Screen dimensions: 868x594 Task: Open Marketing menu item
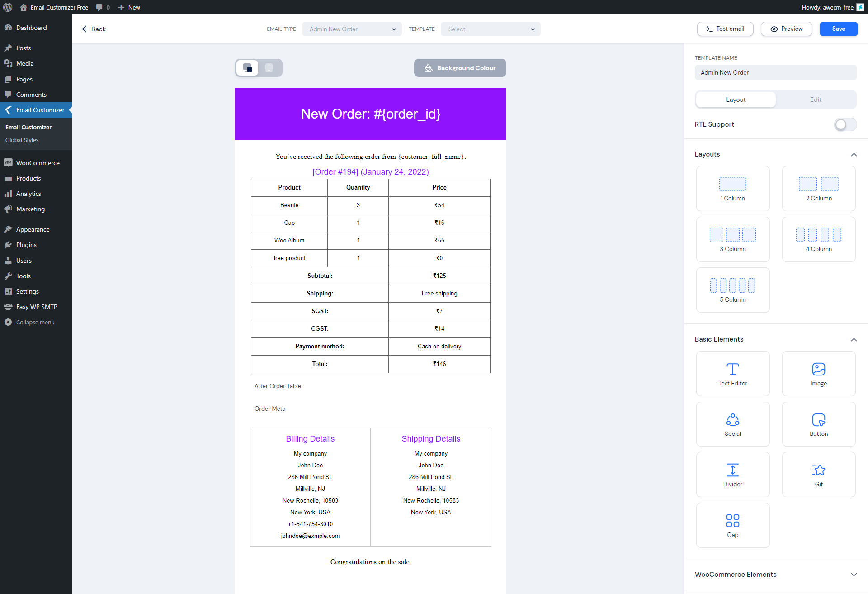tap(36, 209)
